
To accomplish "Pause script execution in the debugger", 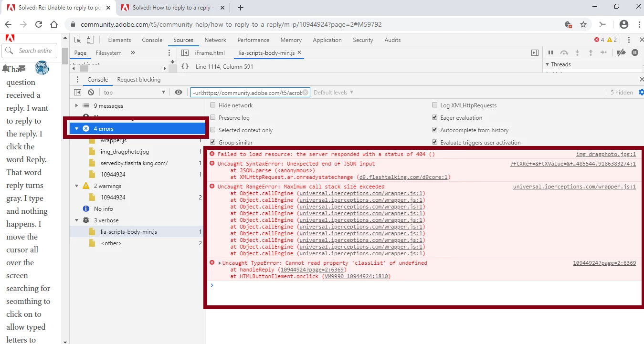I will (550, 53).
